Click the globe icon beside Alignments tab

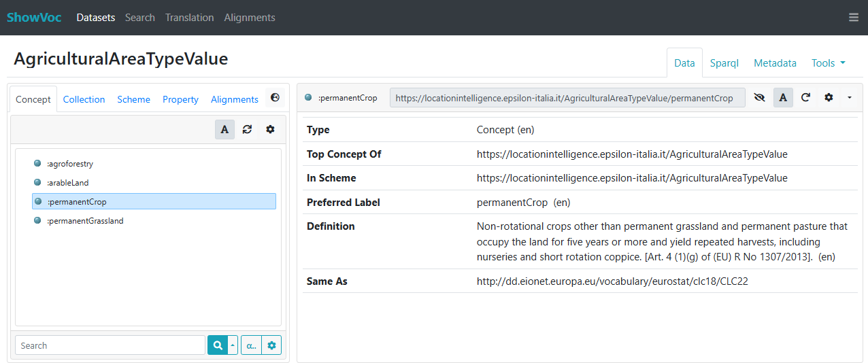(x=275, y=99)
